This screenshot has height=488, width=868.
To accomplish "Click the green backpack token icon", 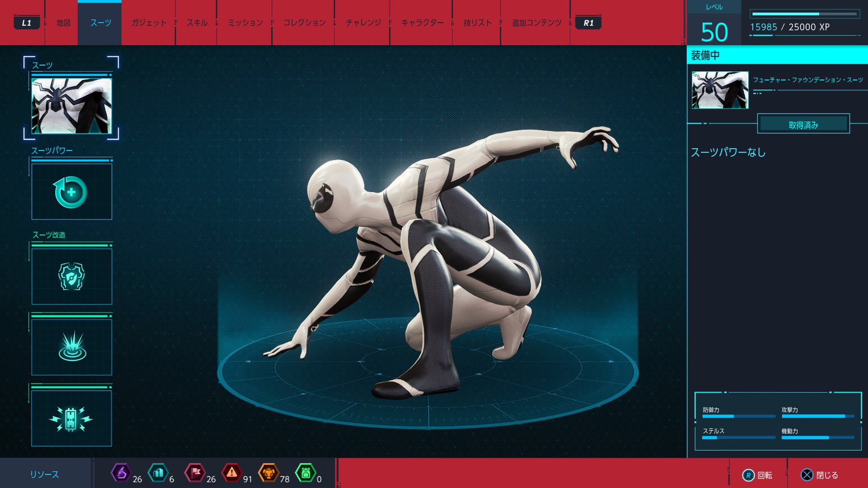I will click(306, 472).
